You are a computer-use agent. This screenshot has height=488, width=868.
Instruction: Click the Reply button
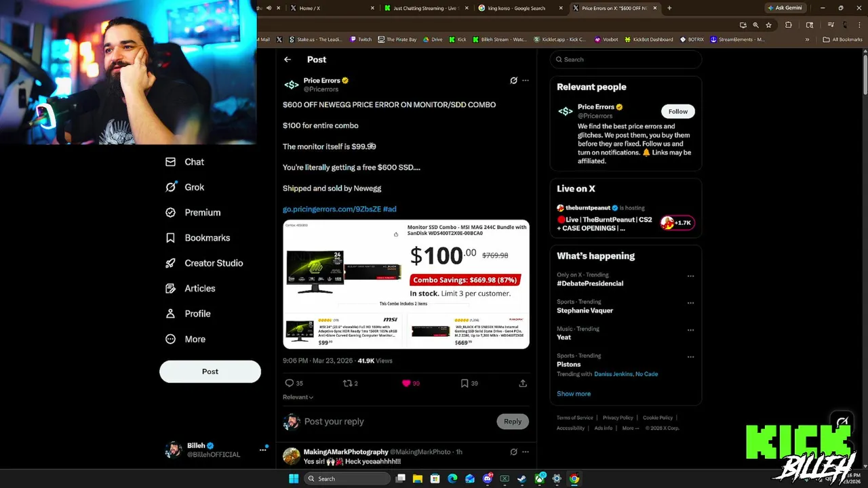513,422
